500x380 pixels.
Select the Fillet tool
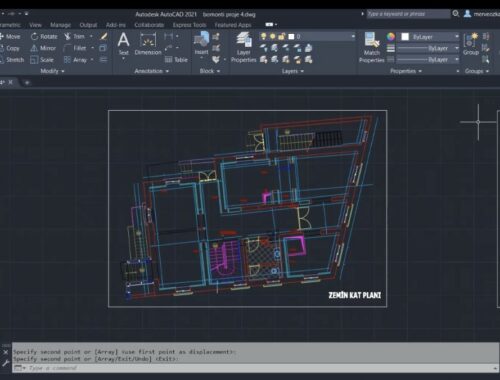tap(75, 48)
